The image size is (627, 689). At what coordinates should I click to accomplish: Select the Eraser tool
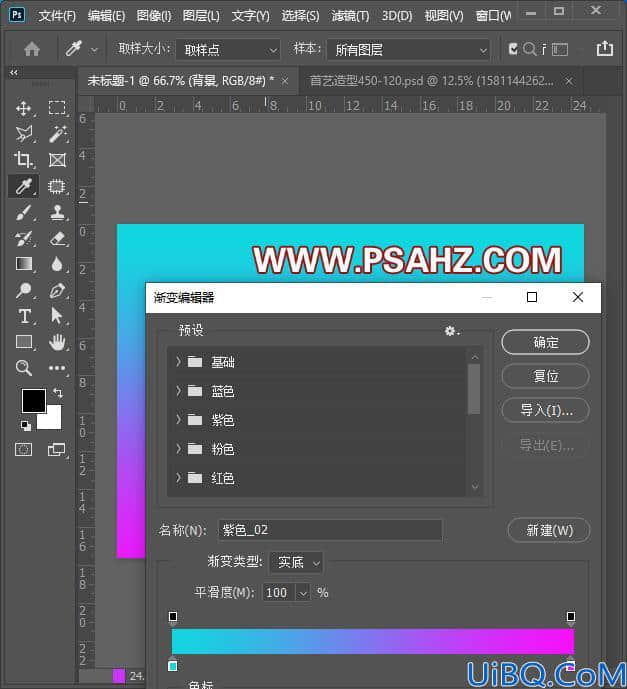tap(57, 239)
